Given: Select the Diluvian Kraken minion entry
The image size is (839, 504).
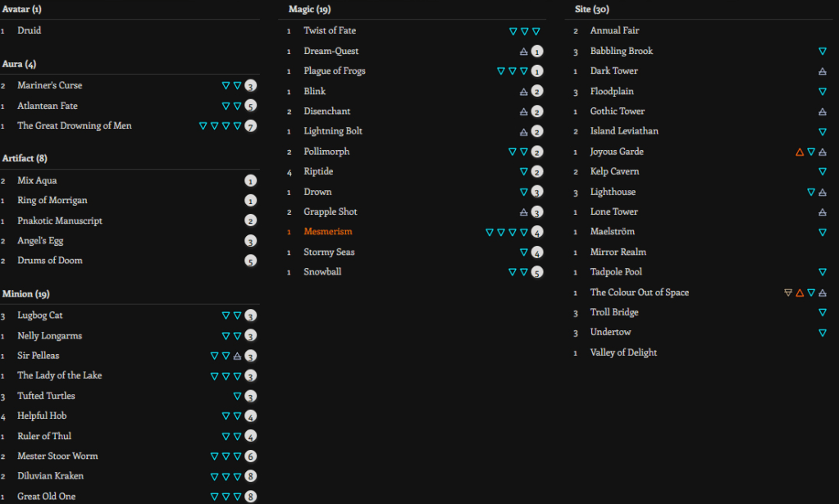Looking at the screenshot, I should tap(50, 476).
